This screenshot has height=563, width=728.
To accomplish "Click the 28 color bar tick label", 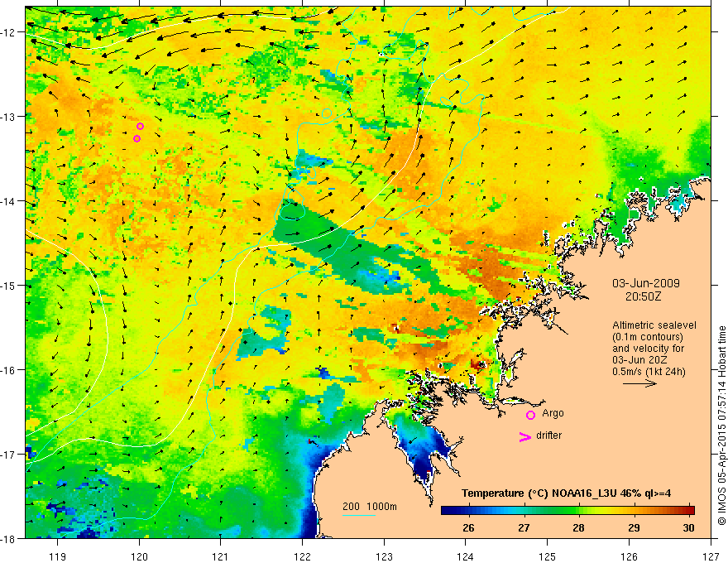I will [578, 528].
